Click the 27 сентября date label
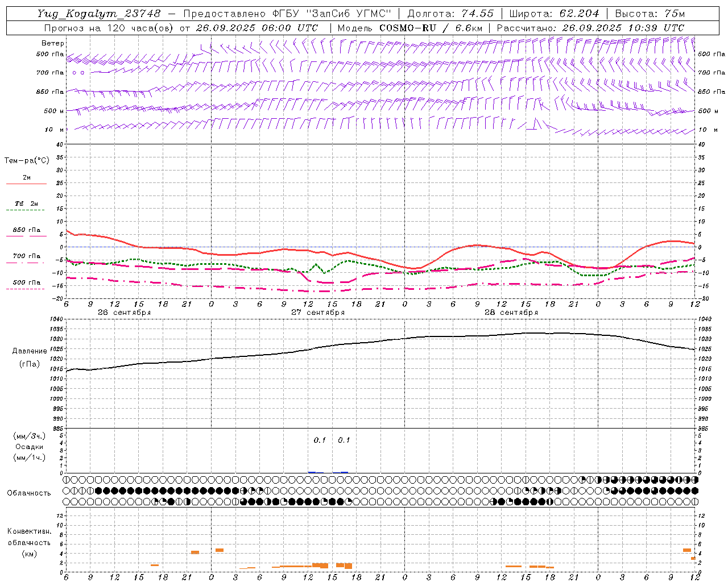The height and width of the screenshot is (582, 728). [x=317, y=313]
